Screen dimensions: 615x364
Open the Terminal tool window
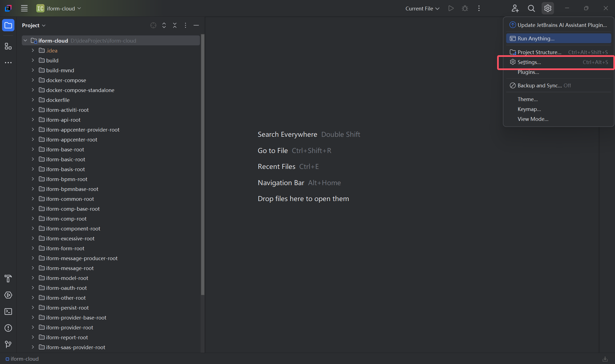coord(8,312)
